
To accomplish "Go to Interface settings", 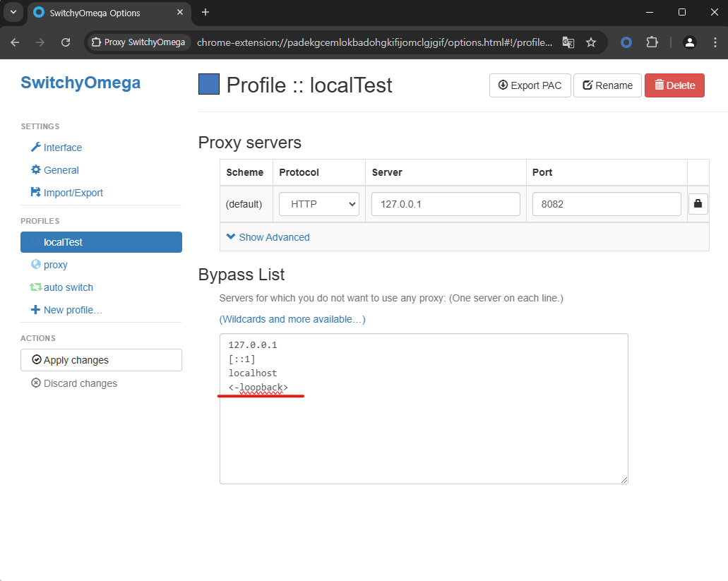I will 62,148.
